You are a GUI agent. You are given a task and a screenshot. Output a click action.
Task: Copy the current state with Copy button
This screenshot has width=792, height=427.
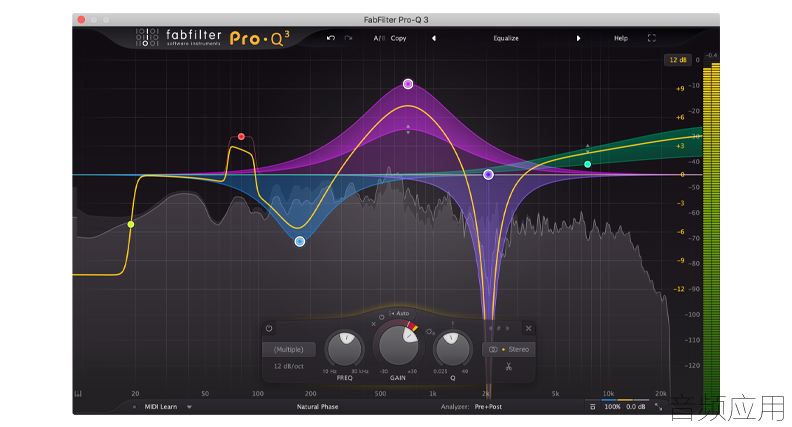click(398, 38)
